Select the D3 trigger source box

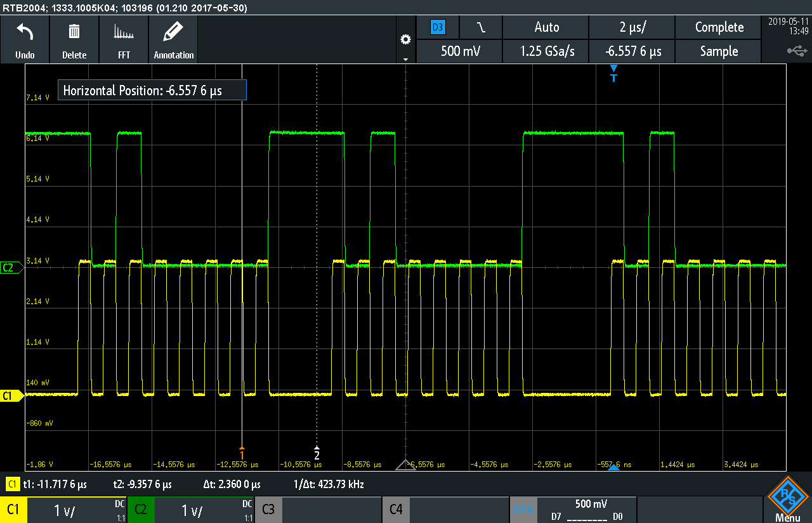click(438, 27)
